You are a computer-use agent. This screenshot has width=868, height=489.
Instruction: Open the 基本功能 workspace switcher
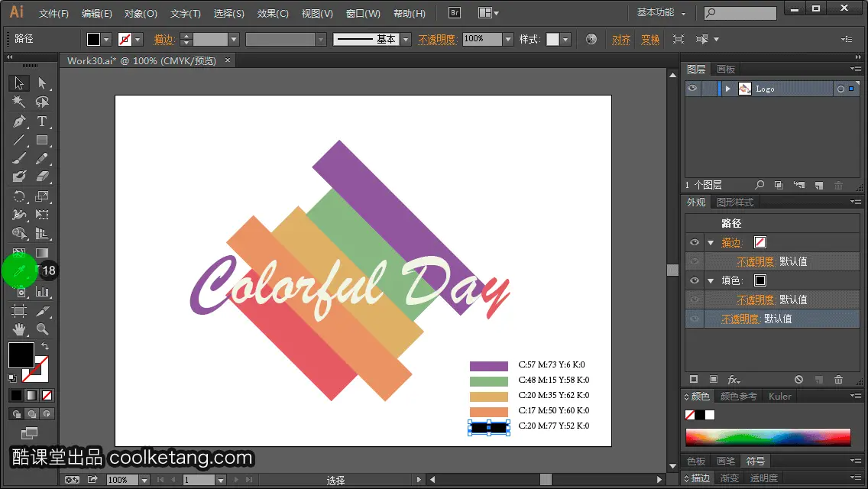click(661, 12)
